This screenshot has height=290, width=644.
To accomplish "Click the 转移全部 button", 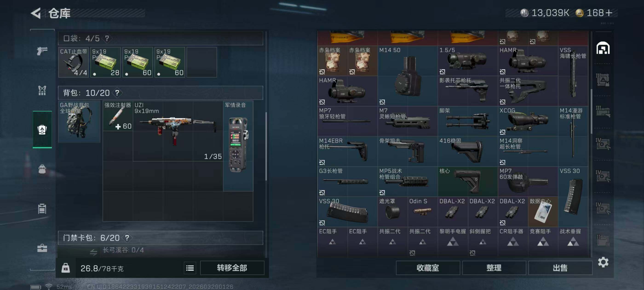I will pyautogui.click(x=232, y=268).
